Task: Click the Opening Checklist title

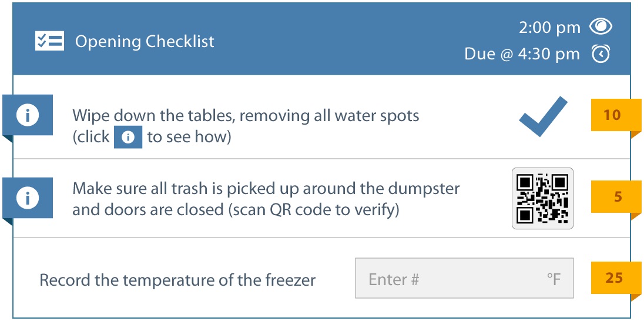Action: [145, 42]
